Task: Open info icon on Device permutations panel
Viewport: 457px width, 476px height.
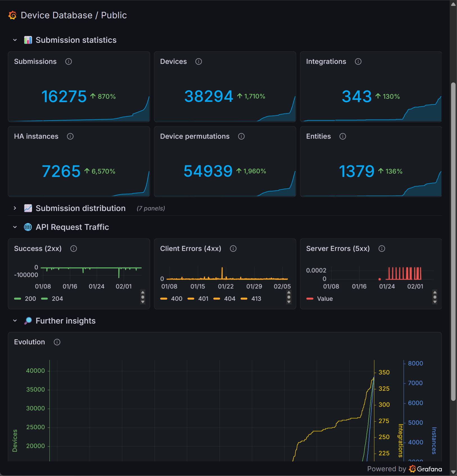Action: click(241, 136)
